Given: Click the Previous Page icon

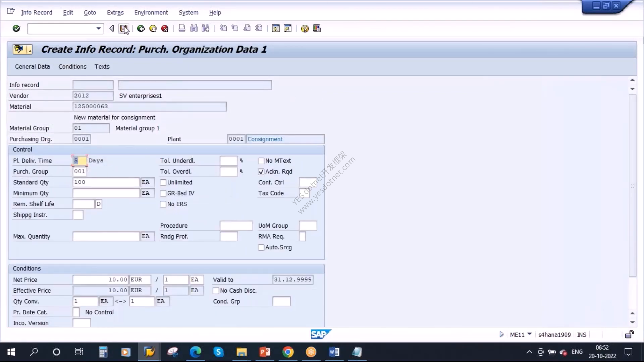Looking at the screenshot, I should click(235, 28).
